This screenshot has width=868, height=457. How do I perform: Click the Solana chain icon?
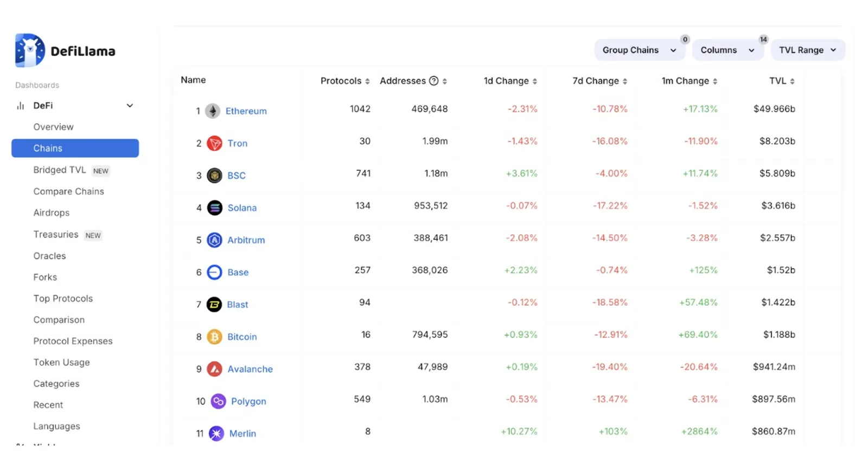[215, 208]
